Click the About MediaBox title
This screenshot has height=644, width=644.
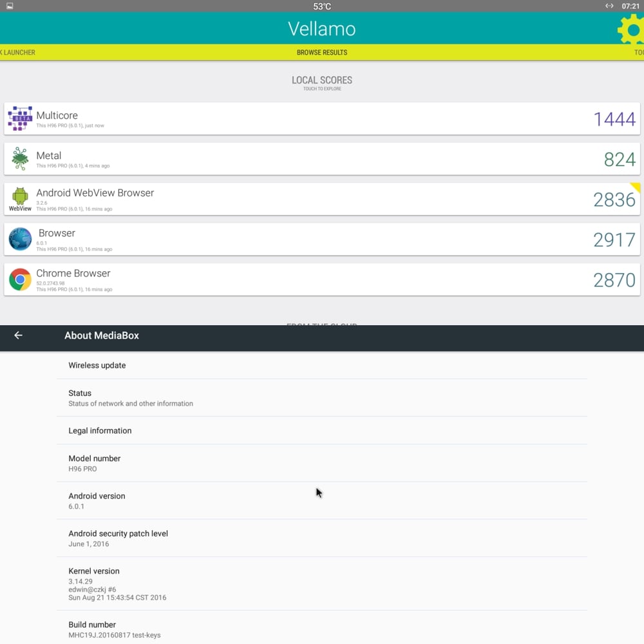(102, 335)
